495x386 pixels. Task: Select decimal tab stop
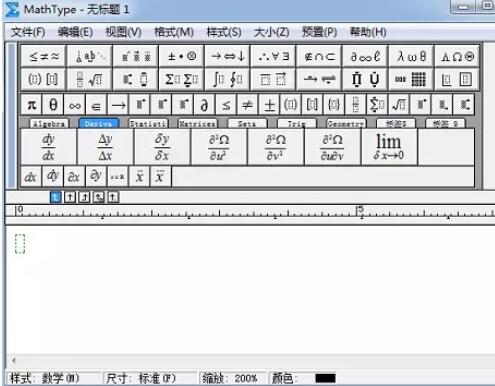113,197
